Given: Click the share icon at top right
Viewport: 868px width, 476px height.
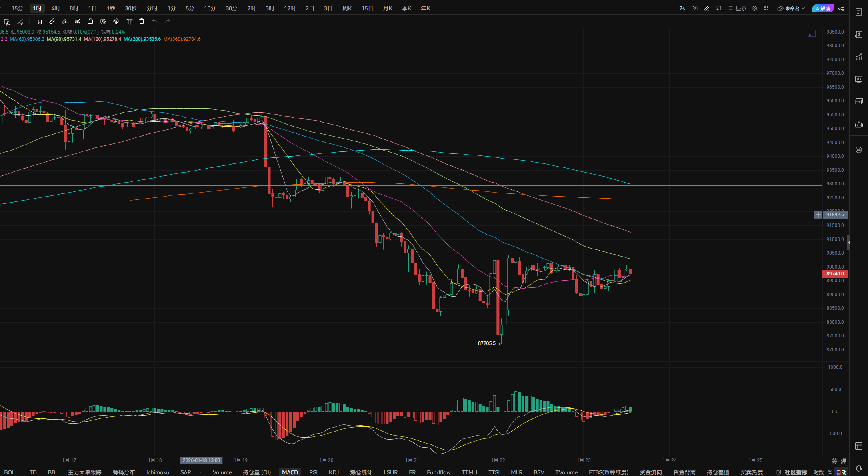Looking at the screenshot, I should [841, 8].
